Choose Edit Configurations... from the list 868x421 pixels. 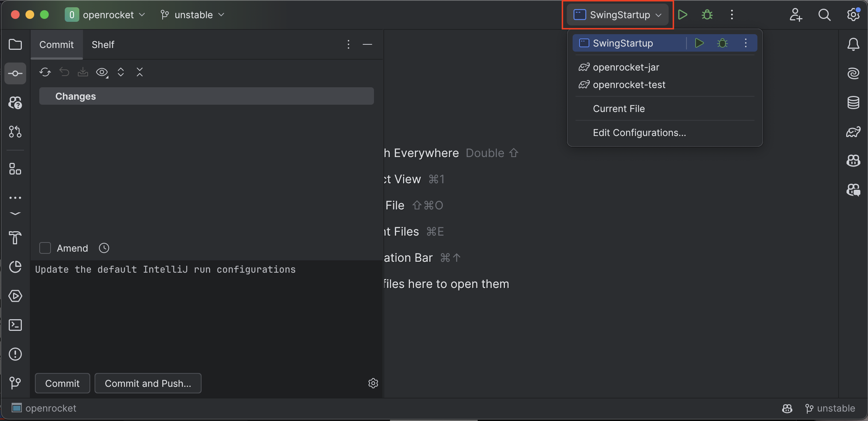click(x=639, y=133)
